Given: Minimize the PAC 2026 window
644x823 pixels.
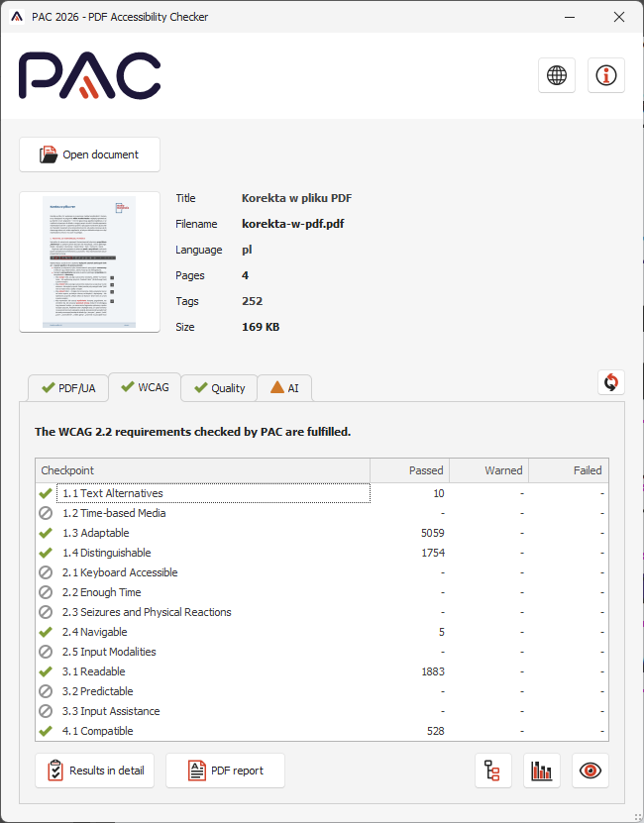Looking at the screenshot, I should tap(570, 17).
